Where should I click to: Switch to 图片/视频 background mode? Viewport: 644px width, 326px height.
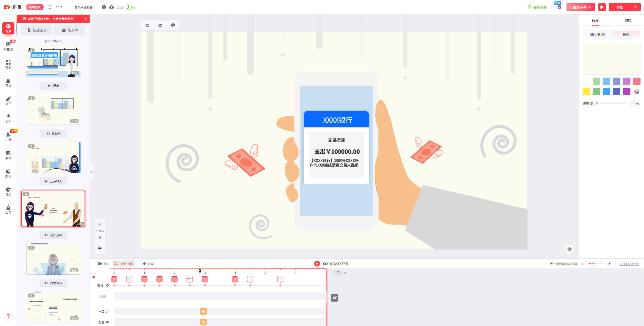pyautogui.click(x=597, y=35)
